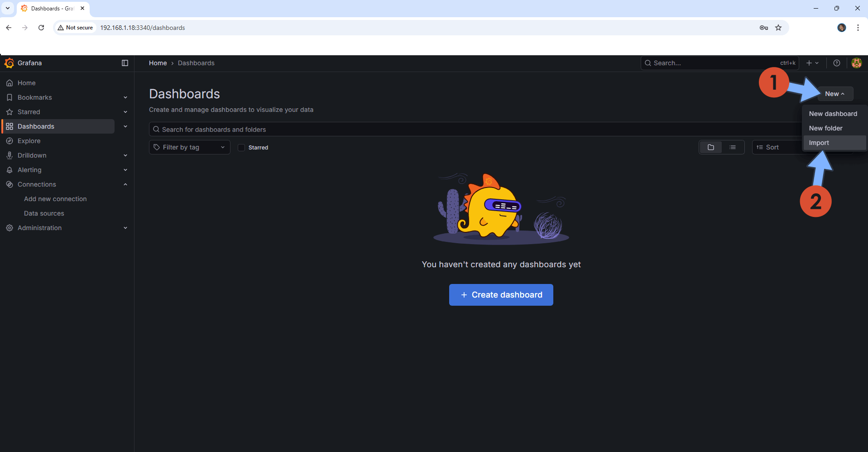
Task: Open your user profile avatar
Action: click(x=857, y=63)
